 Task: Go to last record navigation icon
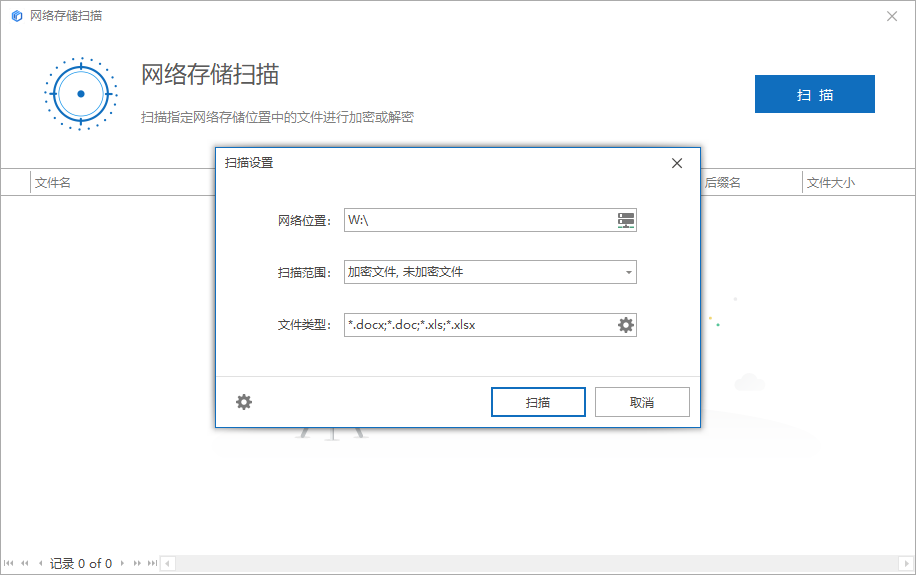click(x=152, y=563)
